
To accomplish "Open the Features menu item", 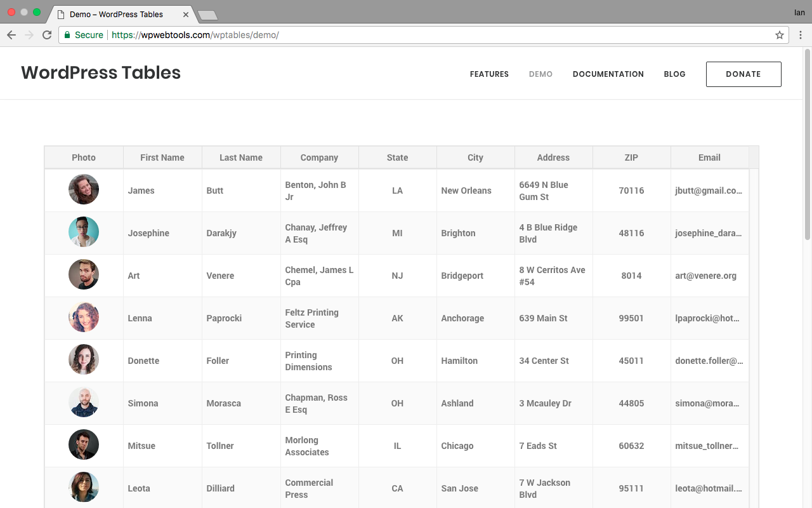I will point(489,74).
